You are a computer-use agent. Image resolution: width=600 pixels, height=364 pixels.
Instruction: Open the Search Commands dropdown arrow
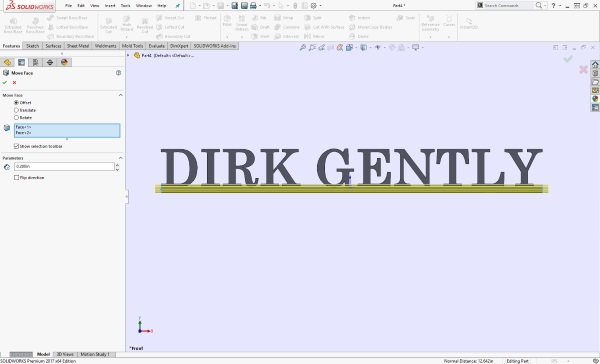coord(545,6)
